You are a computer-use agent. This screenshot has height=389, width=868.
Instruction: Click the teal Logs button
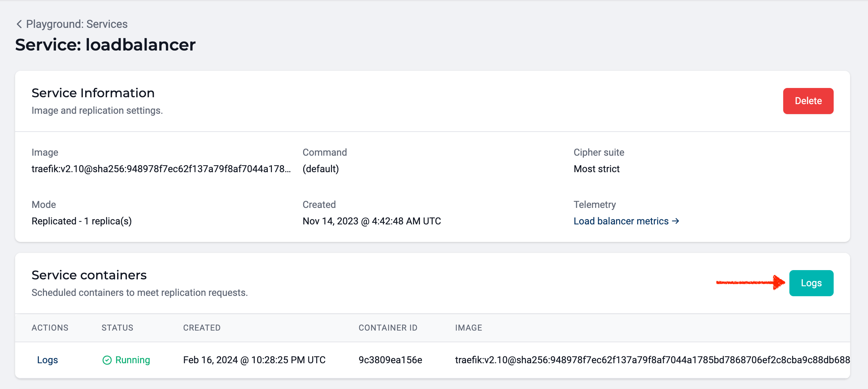(x=811, y=283)
